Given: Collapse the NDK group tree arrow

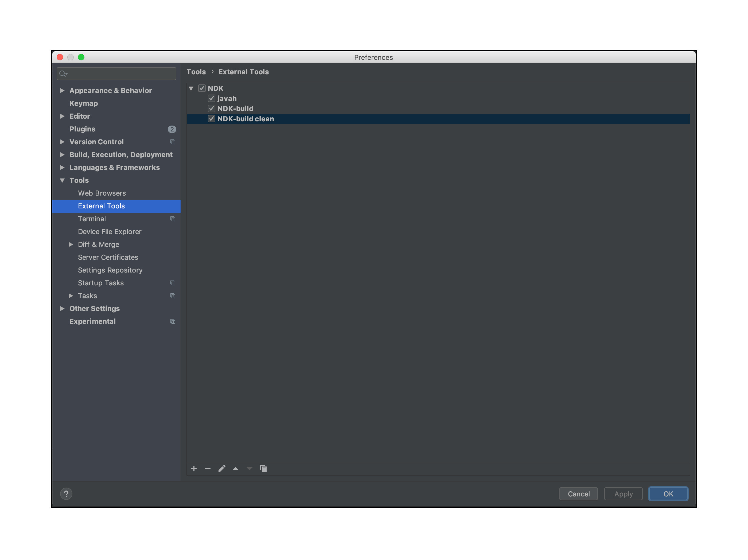Looking at the screenshot, I should coord(191,88).
